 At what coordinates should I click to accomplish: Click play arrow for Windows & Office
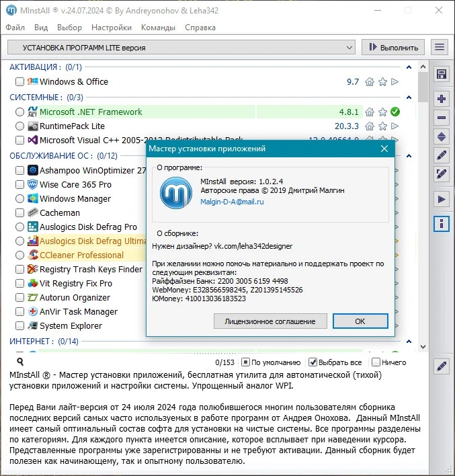(395, 81)
